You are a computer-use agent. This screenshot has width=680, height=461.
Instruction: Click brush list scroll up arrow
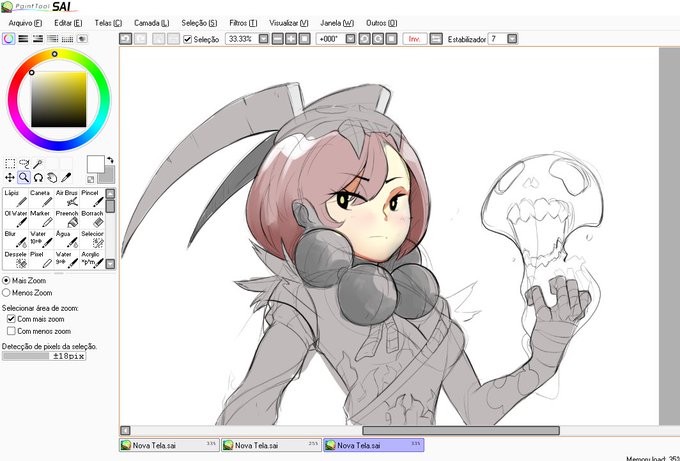[111, 193]
